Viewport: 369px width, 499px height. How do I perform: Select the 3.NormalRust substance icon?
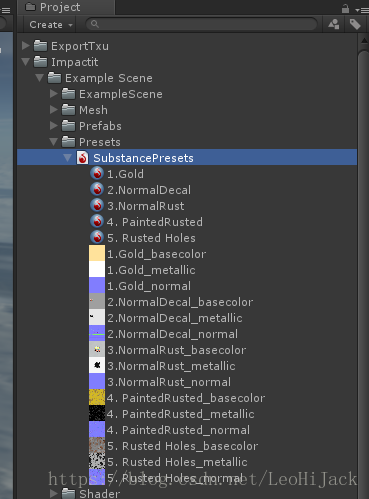pos(97,206)
